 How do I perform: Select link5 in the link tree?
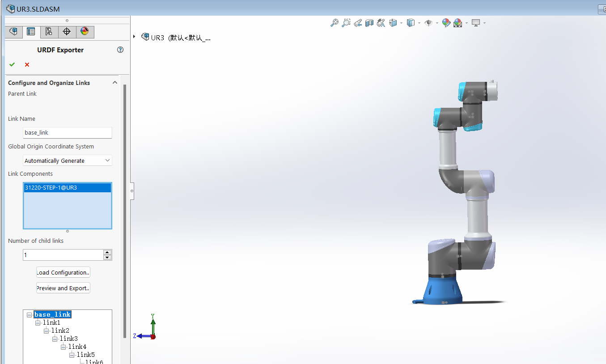(x=85, y=355)
